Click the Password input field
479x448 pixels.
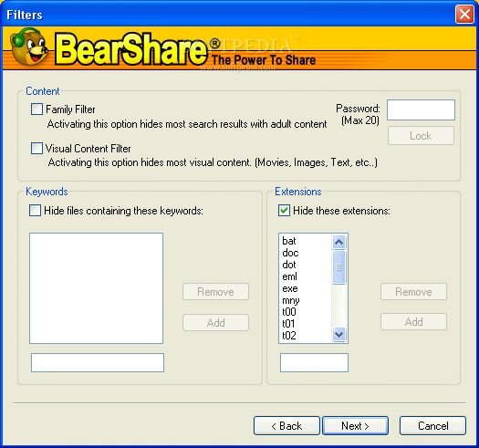(x=421, y=109)
